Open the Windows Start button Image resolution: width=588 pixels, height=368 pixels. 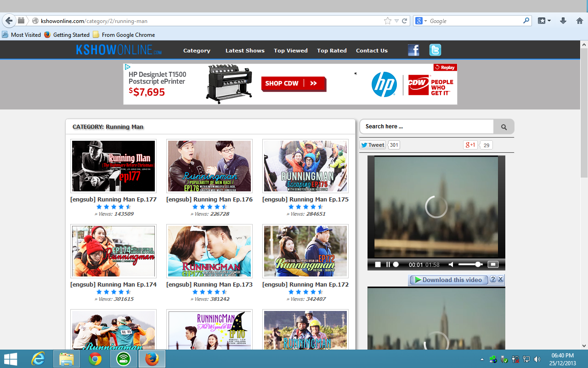pyautogui.click(x=11, y=359)
